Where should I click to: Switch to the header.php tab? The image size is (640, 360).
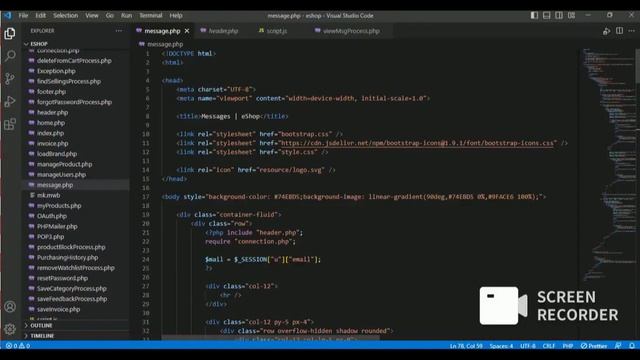tap(223, 31)
